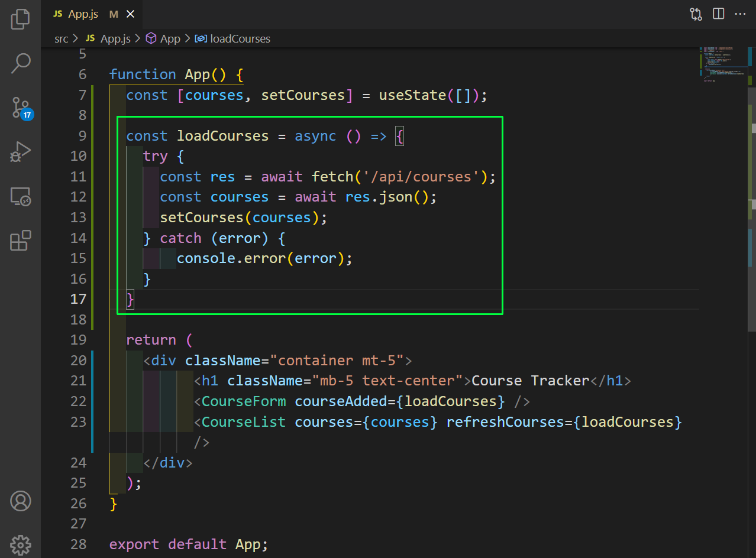Click the useState call on line 7
This screenshot has height=558, width=756.
click(x=412, y=95)
